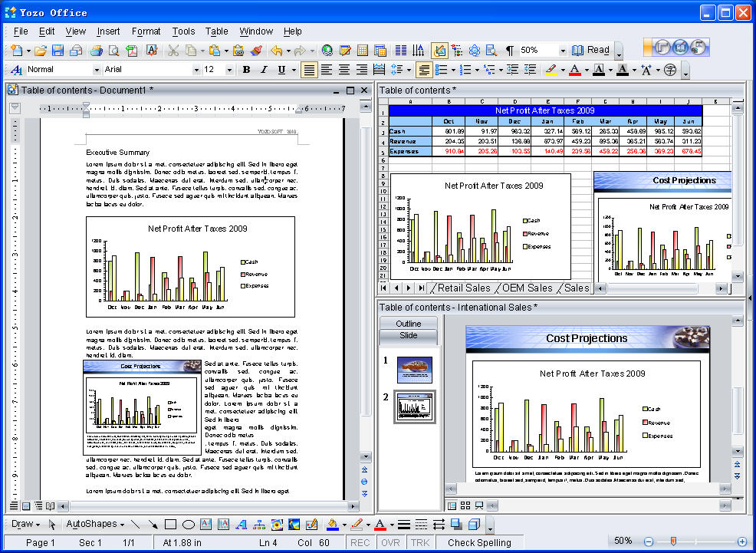Click the Columns layout icon

[x=401, y=50]
